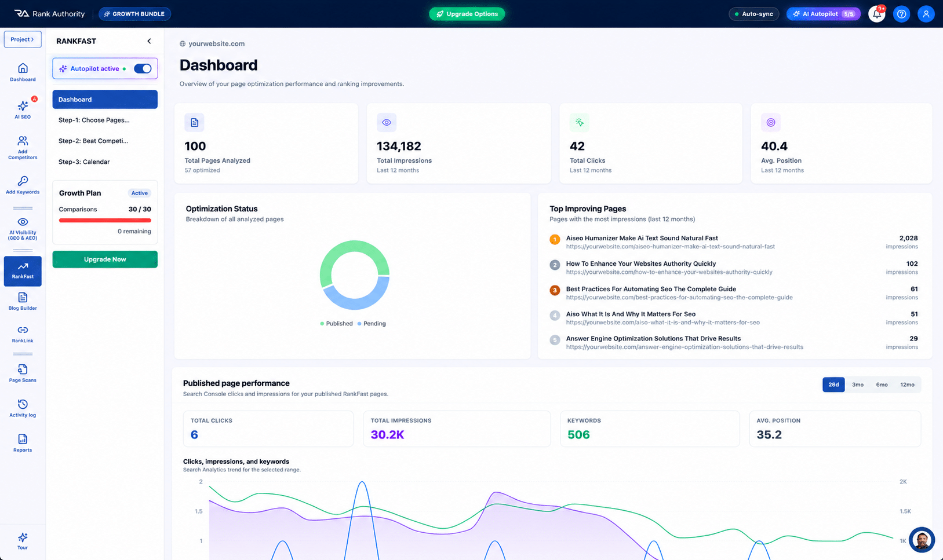Open the Page Scans icon

(x=23, y=369)
